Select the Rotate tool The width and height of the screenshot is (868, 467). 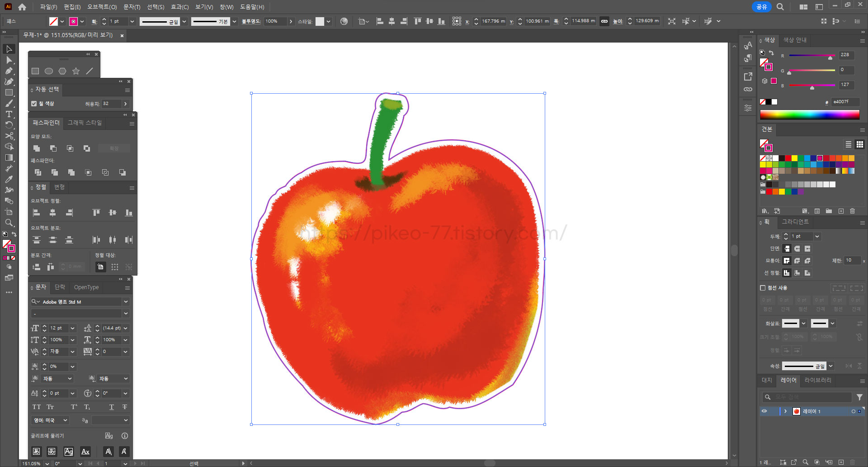tap(9, 125)
